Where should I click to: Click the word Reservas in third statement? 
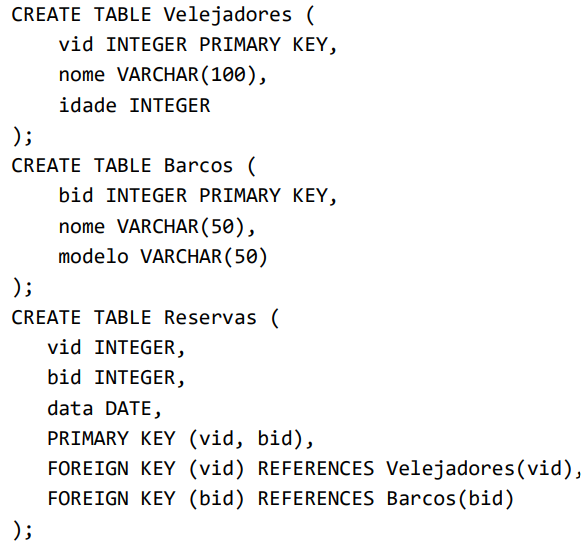[x=210, y=318]
